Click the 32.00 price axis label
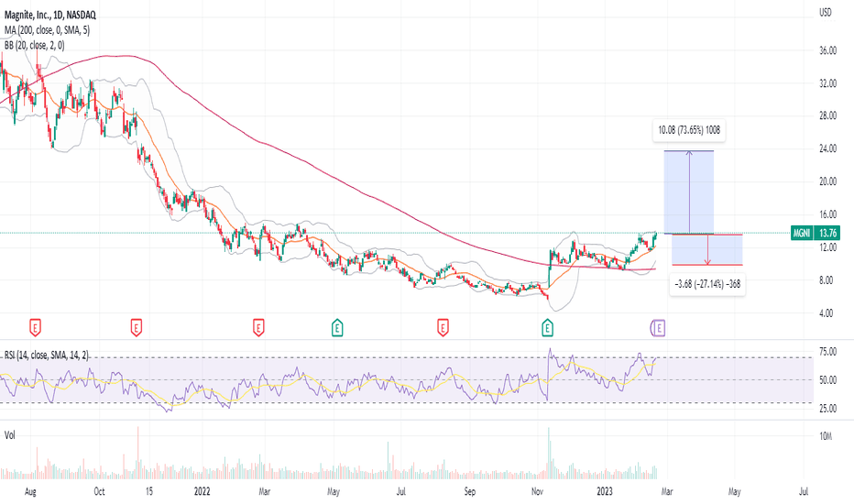Viewport: 854px width, 504px height. pos(827,83)
